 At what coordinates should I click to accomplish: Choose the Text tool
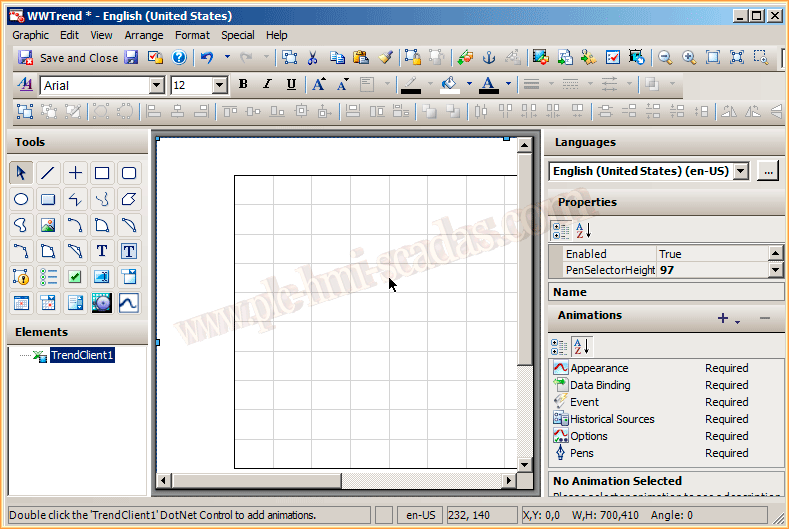(102, 251)
